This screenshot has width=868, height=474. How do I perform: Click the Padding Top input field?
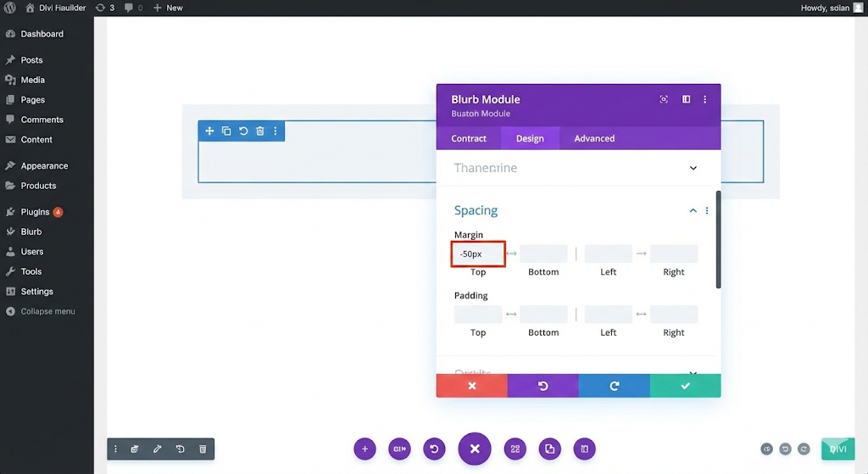pyautogui.click(x=478, y=314)
